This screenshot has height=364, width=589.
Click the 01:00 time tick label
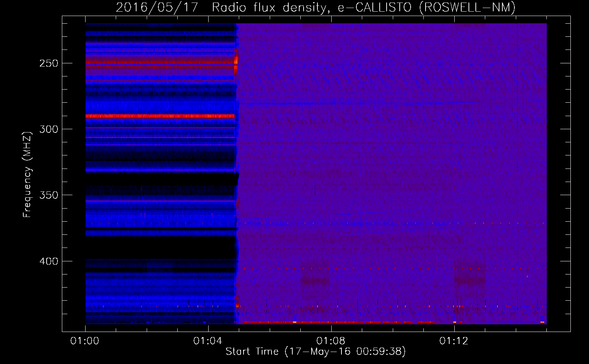click(x=85, y=341)
